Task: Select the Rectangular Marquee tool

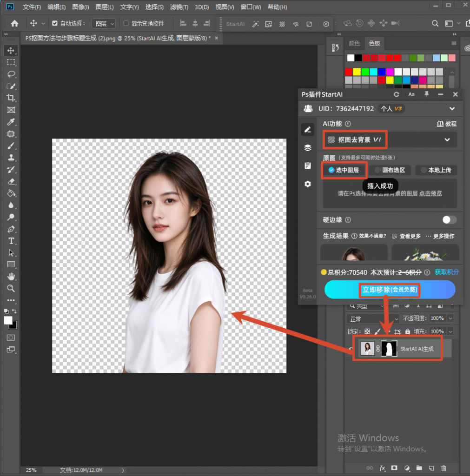Action: point(11,62)
